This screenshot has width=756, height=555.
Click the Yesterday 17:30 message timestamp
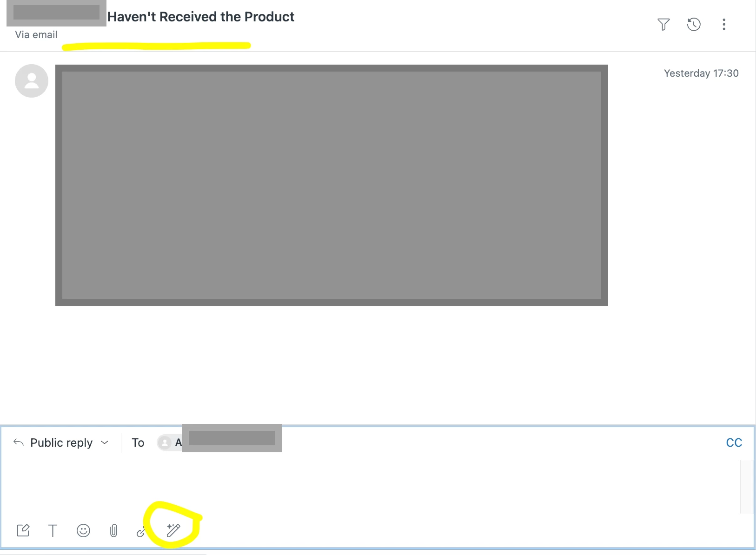[701, 73]
